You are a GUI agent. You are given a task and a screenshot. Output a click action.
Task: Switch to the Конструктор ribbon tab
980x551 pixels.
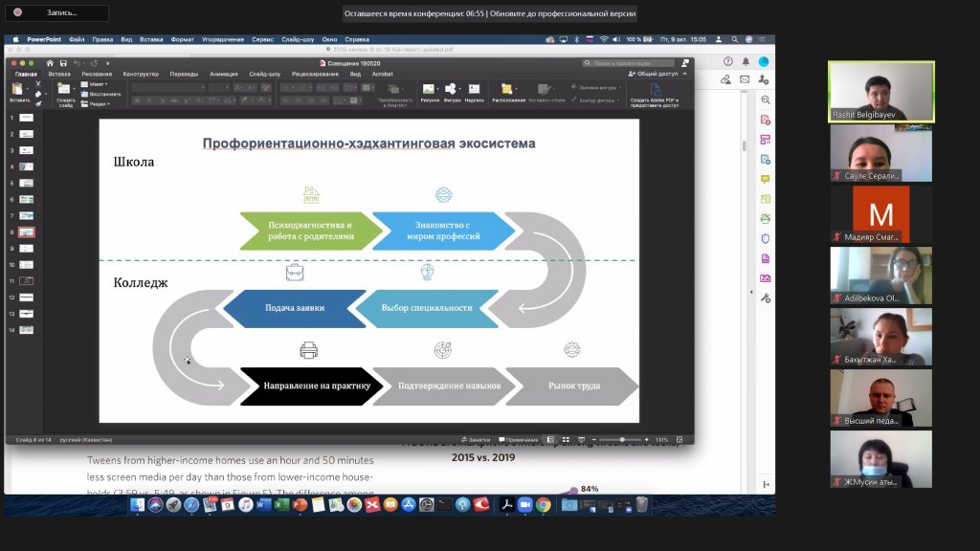coord(141,74)
